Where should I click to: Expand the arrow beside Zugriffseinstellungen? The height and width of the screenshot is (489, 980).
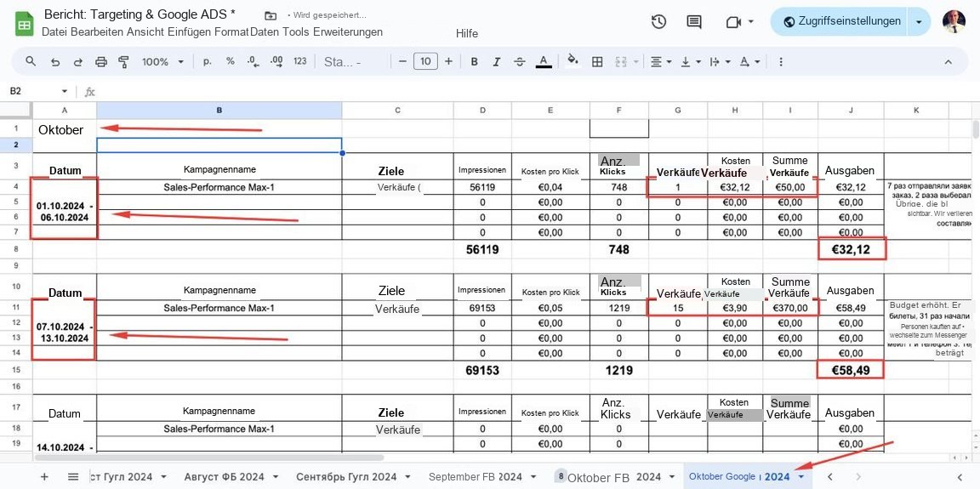[x=919, y=21]
